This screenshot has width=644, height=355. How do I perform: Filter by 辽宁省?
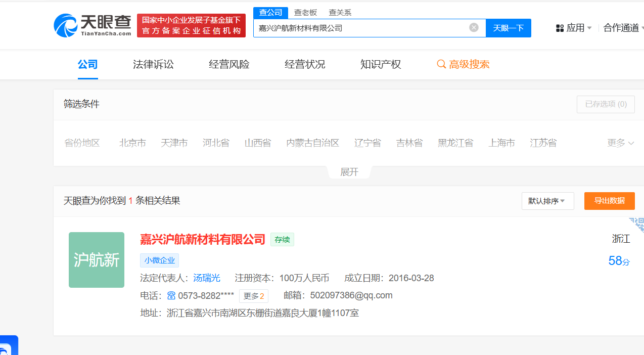point(367,143)
